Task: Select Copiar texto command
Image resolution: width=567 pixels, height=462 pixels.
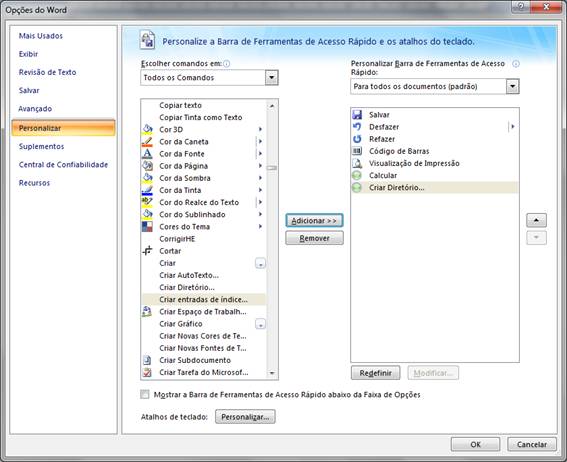Action: (x=204, y=105)
